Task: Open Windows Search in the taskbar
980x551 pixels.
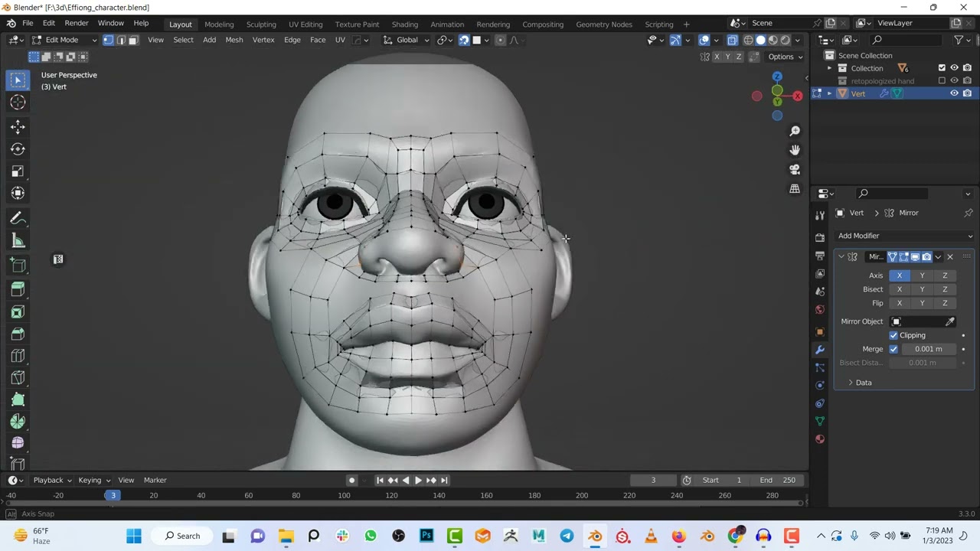Action: 183,536
